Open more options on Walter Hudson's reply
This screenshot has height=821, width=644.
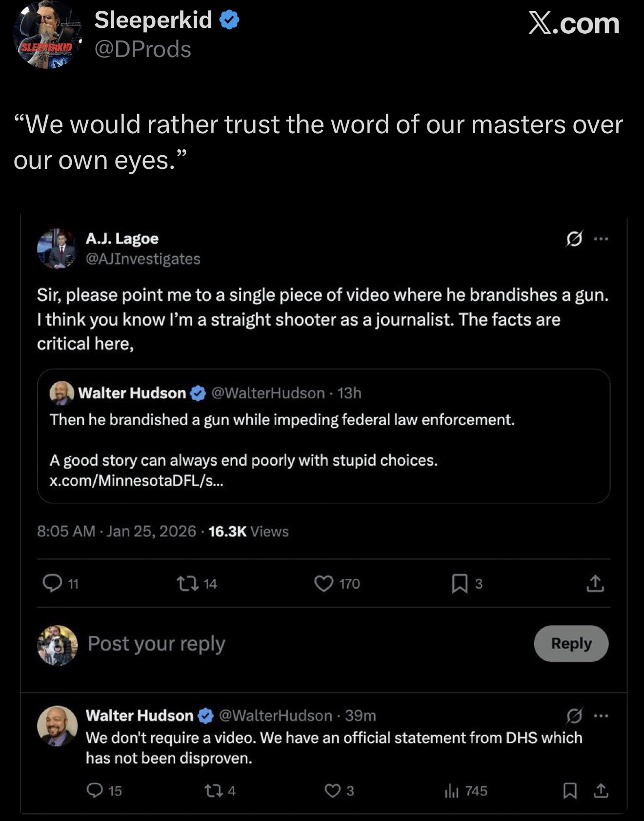(601, 716)
